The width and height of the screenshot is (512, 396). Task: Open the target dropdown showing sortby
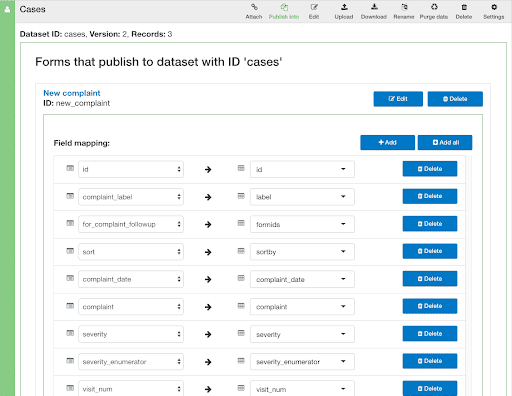pos(302,252)
